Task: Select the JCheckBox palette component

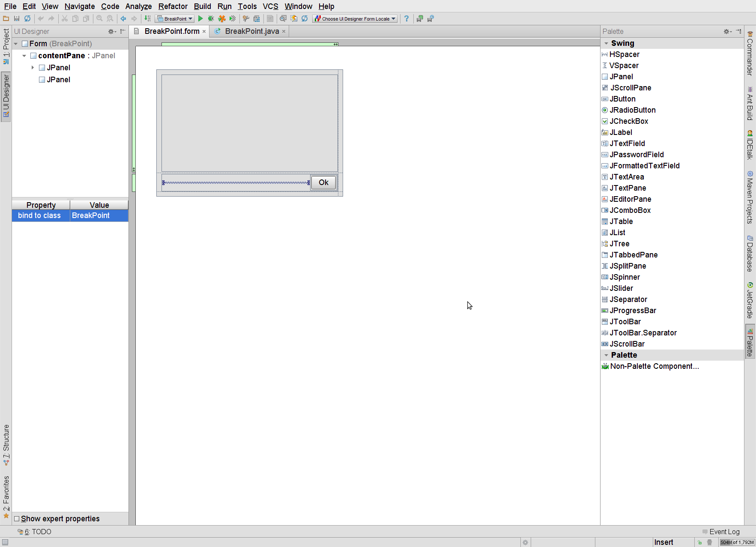Action: point(629,121)
